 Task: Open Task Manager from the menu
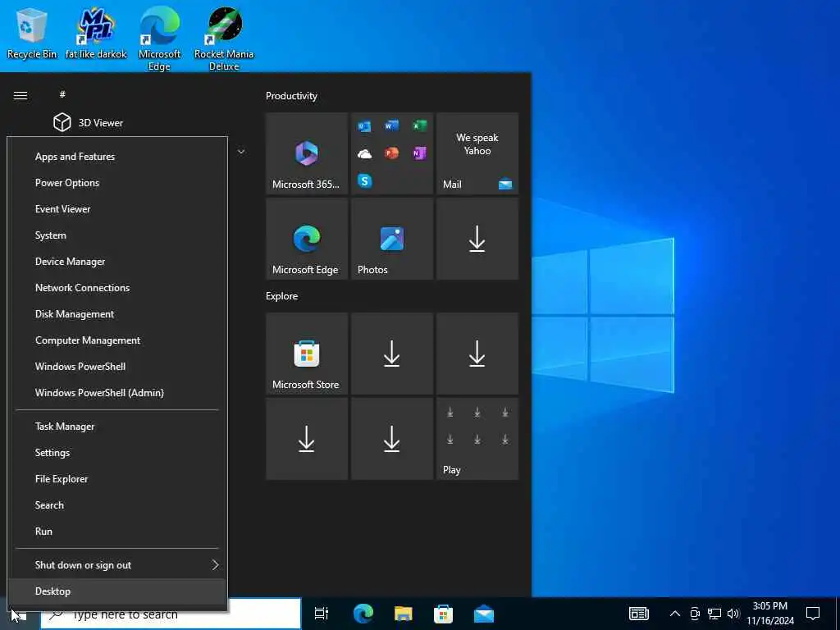117,427
